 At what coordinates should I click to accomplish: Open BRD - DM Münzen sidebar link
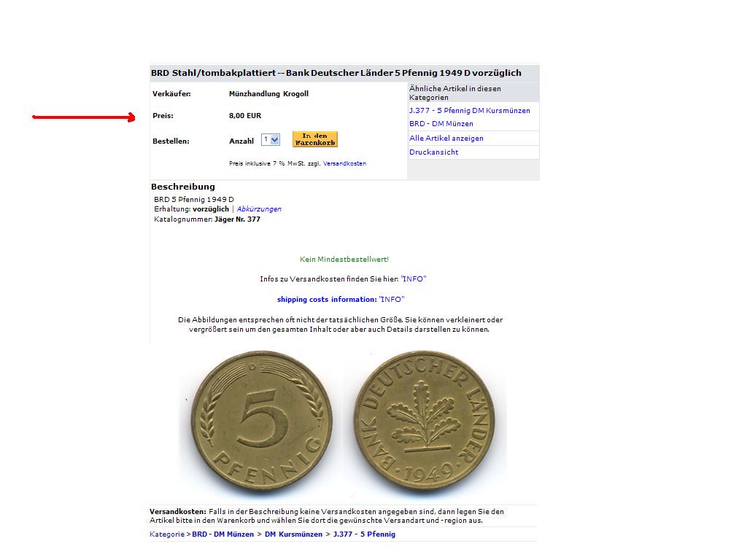tap(441, 124)
